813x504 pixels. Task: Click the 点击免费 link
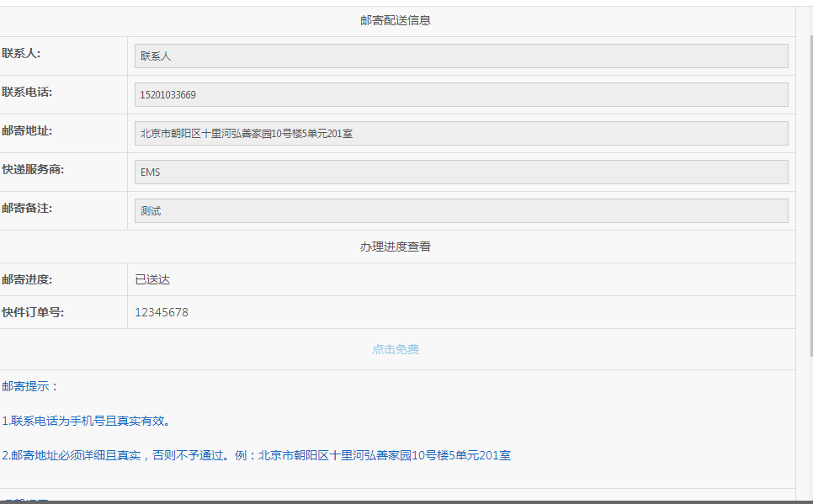[396, 349]
